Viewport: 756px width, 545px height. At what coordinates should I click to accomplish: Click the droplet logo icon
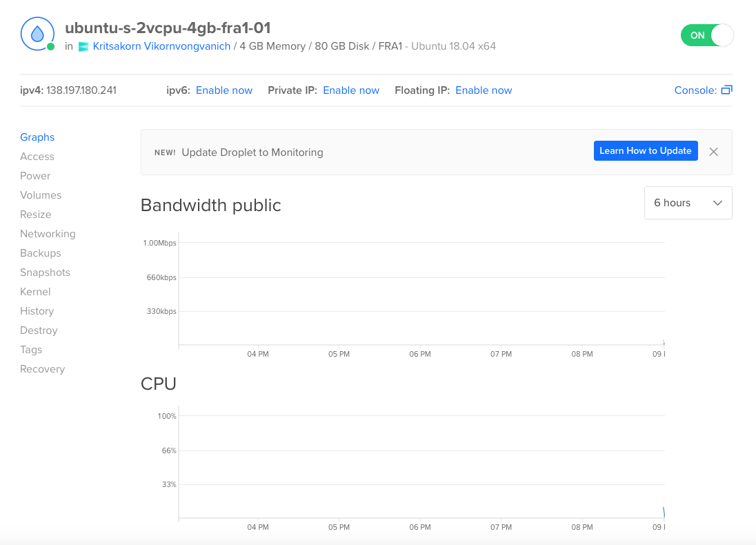37,34
